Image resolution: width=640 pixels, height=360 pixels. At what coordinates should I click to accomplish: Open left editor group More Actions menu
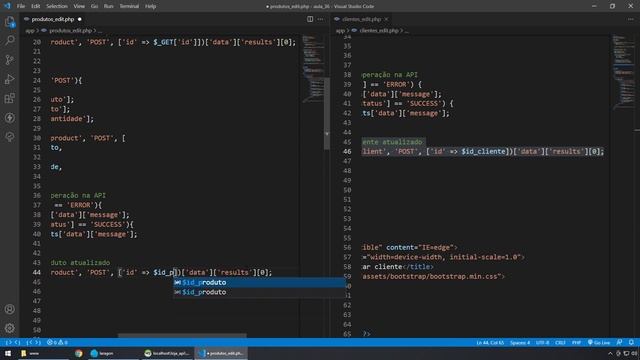[320, 19]
